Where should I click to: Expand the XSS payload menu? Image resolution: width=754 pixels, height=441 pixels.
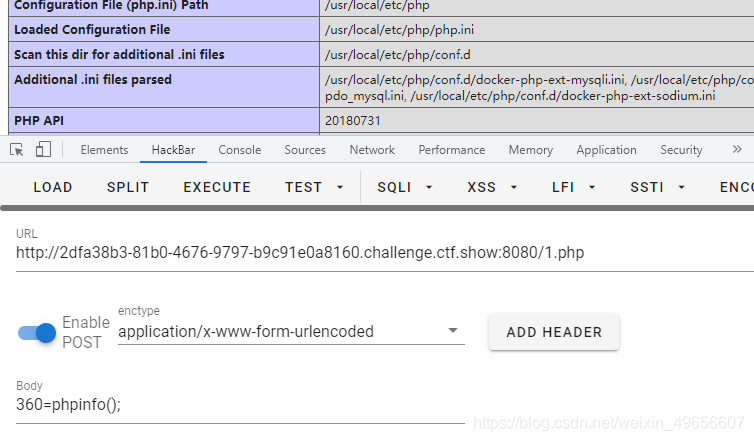point(492,187)
